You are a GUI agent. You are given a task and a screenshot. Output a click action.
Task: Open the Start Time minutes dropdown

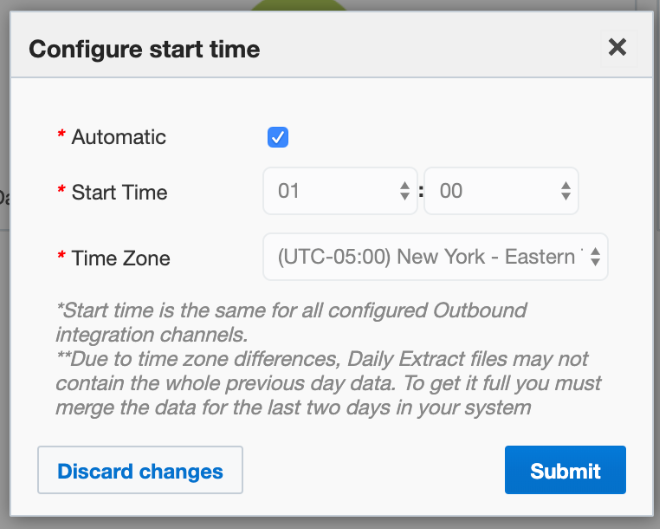point(500,190)
